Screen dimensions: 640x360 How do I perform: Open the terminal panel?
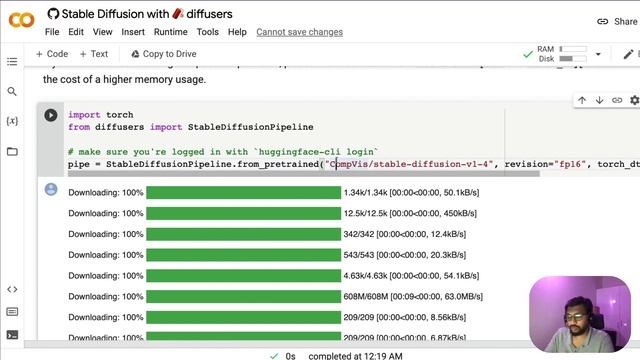tap(12, 335)
